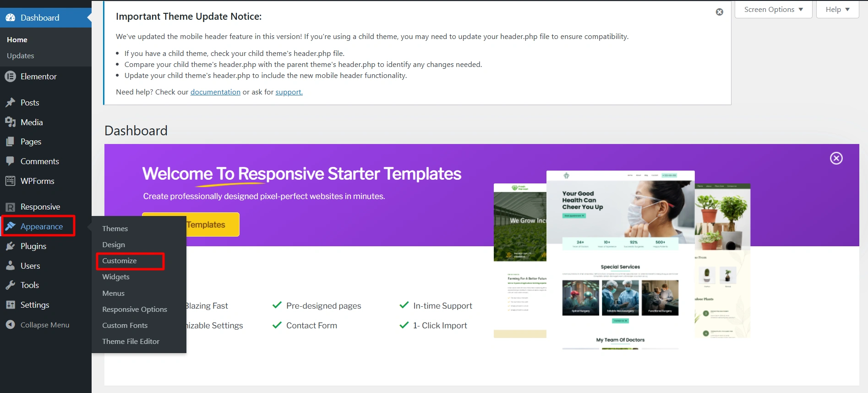This screenshot has height=393, width=868.
Task: Go to Pages in sidebar
Action: [31, 142]
